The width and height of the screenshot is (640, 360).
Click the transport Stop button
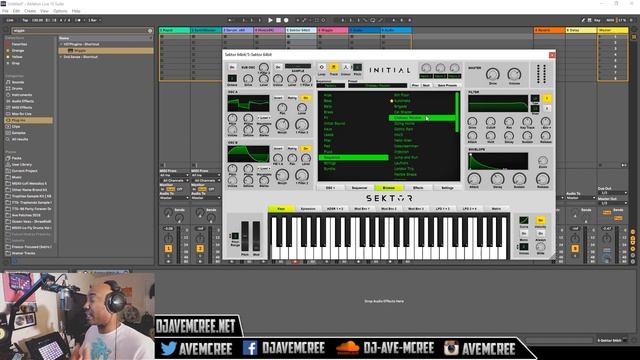pyautogui.click(x=278, y=20)
